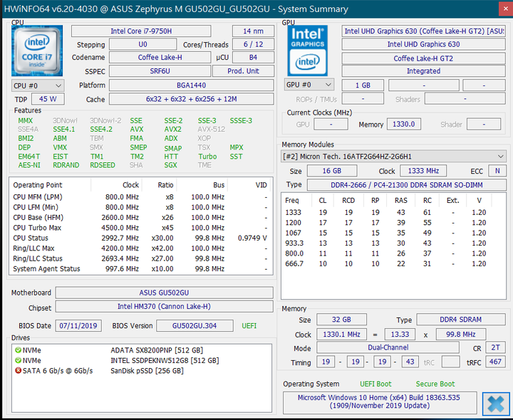The width and height of the screenshot is (513, 420).
Task: Click the Secure Boot label
Action: pos(435,384)
